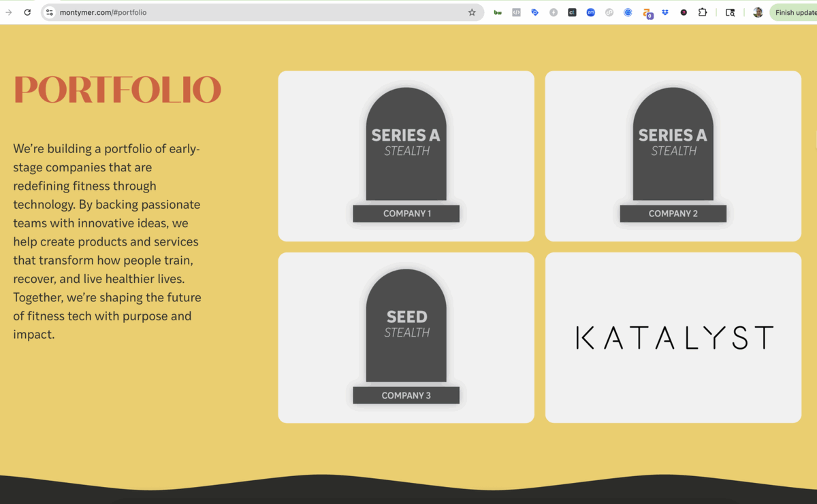Image resolution: width=817 pixels, height=504 pixels.
Task: Open the gray chain-link extension icon
Action: coord(609,12)
